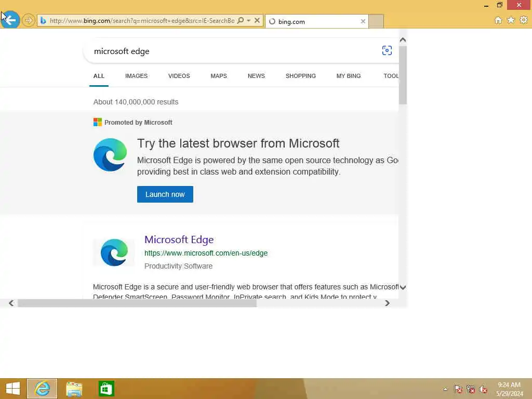The width and height of the screenshot is (532, 399).
Task: Click the Edge thumbnail in search result
Action: (x=114, y=252)
